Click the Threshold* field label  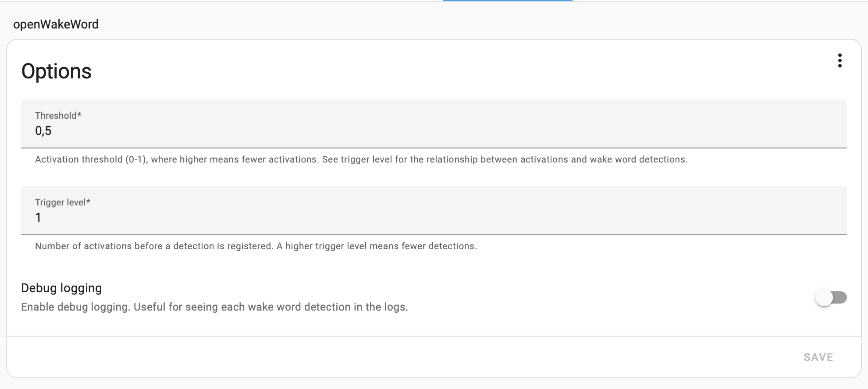[x=58, y=116]
